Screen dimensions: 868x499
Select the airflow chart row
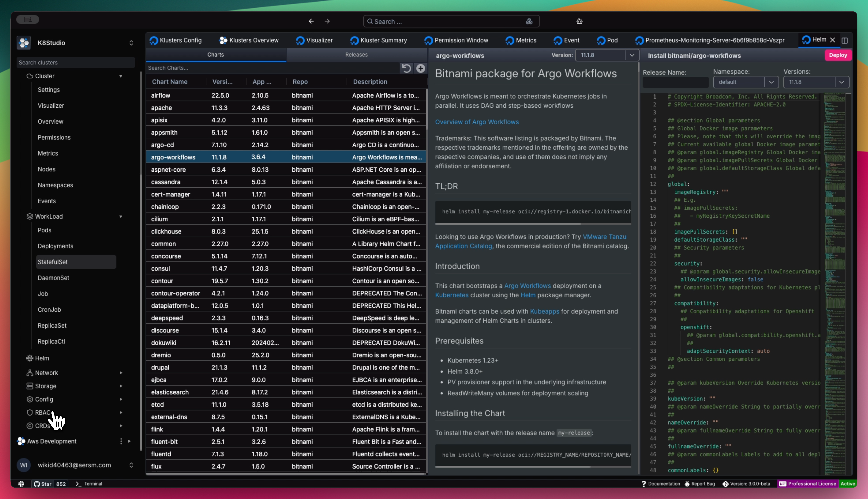[x=286, y=96]
